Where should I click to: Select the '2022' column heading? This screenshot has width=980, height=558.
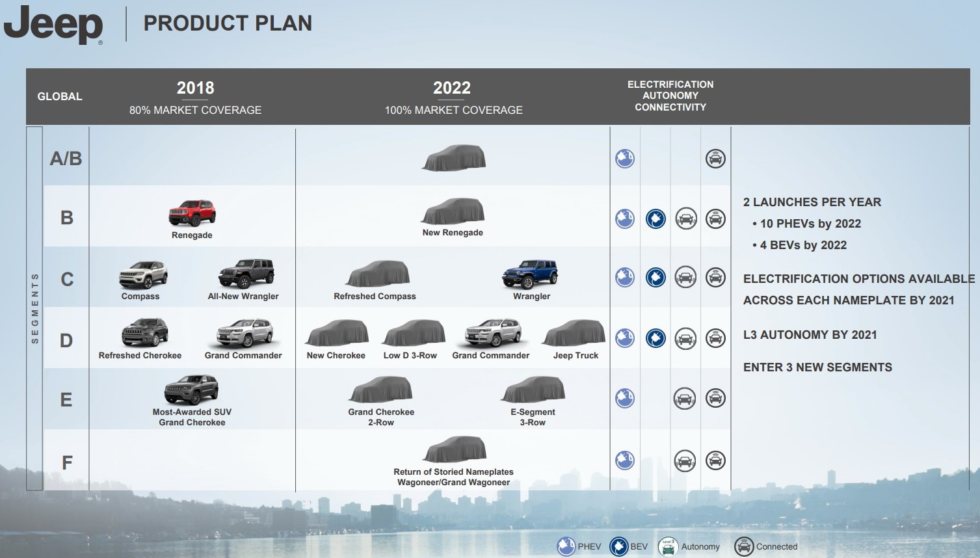pos(452,88)
